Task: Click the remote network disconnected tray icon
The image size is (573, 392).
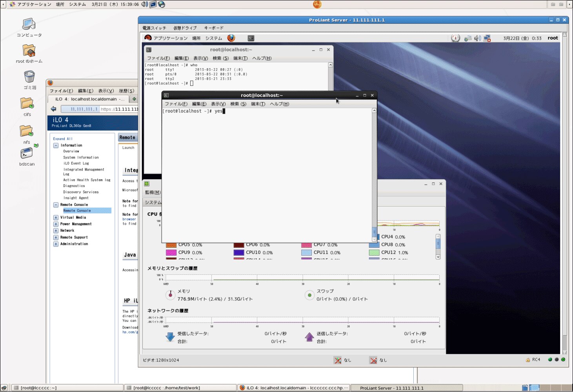Action: point(487,38)
